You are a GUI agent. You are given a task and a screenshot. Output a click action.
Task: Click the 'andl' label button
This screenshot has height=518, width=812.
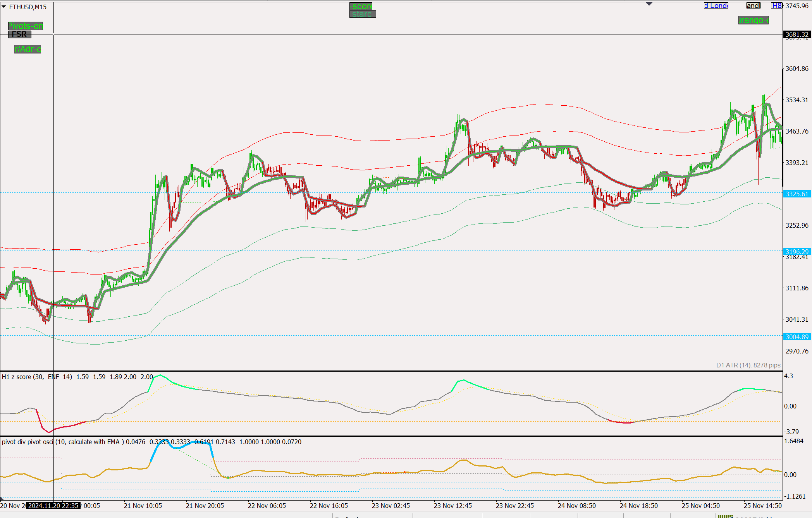click(754, 5)
